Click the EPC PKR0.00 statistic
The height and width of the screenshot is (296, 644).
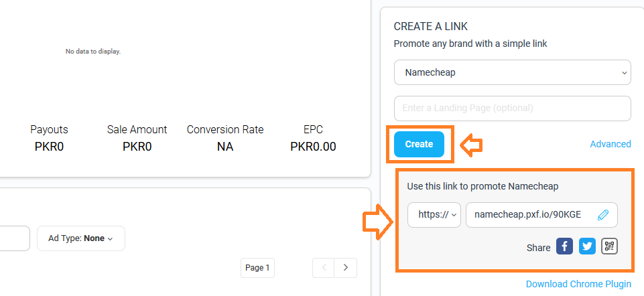click(x=313, y=138)
